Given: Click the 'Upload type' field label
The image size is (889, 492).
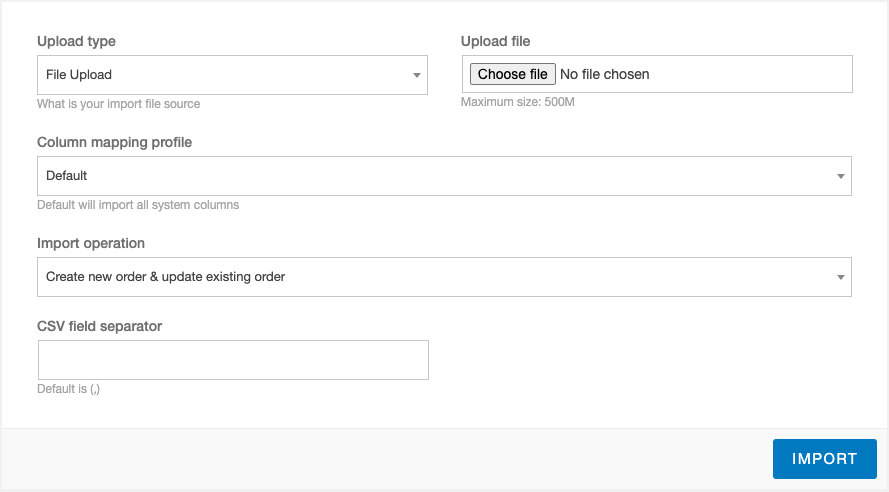Looking at the screenshot, I should (76, 41).
